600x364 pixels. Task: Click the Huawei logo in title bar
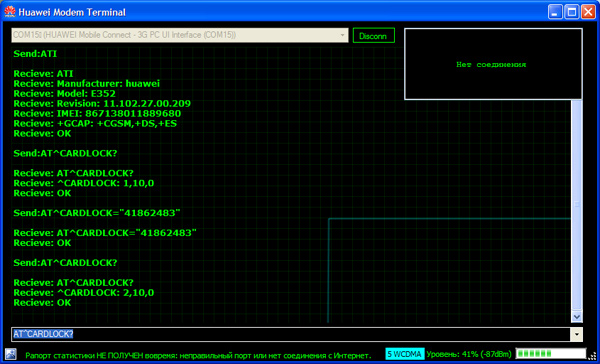(10, 12)
